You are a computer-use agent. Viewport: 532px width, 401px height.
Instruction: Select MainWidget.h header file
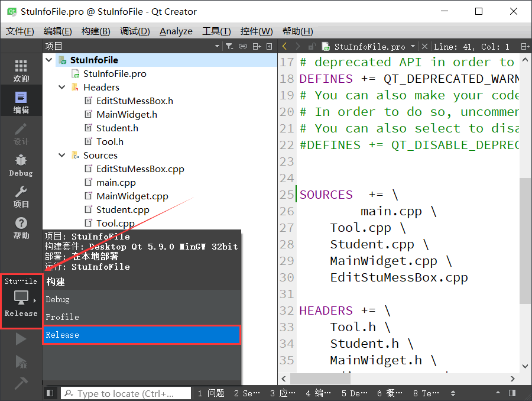point(126,114)
